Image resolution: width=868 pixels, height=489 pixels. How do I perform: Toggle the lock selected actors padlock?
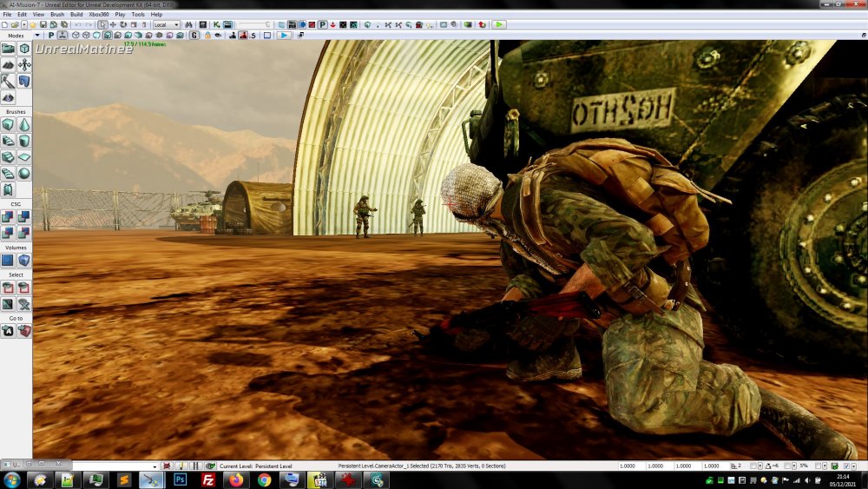coord(207,36)
